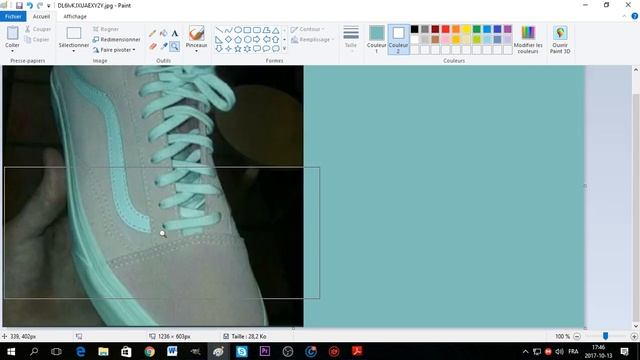Open the Windows Start menu
The height and width of the screenshot is (360, 640).
pyautogui.click(x=11, y=351)
